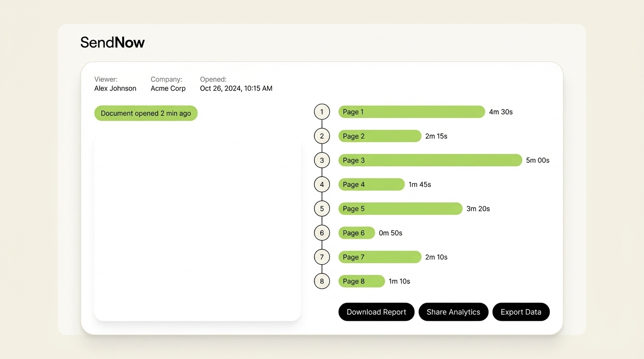Image resolution: width=644 pixels, height=359 pixels.
Task: Click Export Data
Action: coord(521,312)
